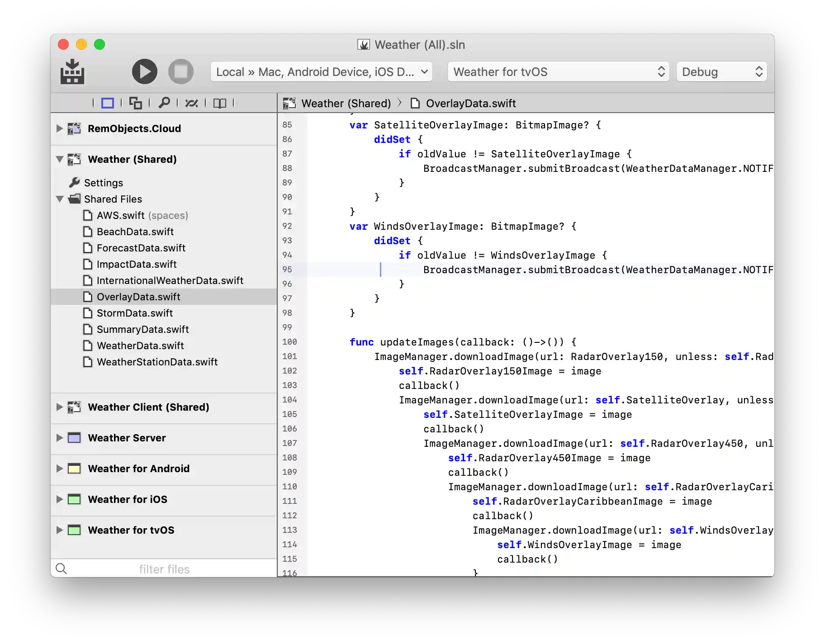Change the Debug configuration dropdown
This screenshot has width=825, height=644.
coord(722,72)
